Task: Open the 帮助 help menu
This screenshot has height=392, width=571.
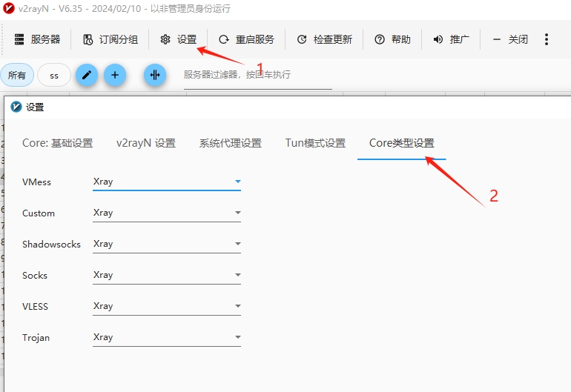Action: pos(392,39)
